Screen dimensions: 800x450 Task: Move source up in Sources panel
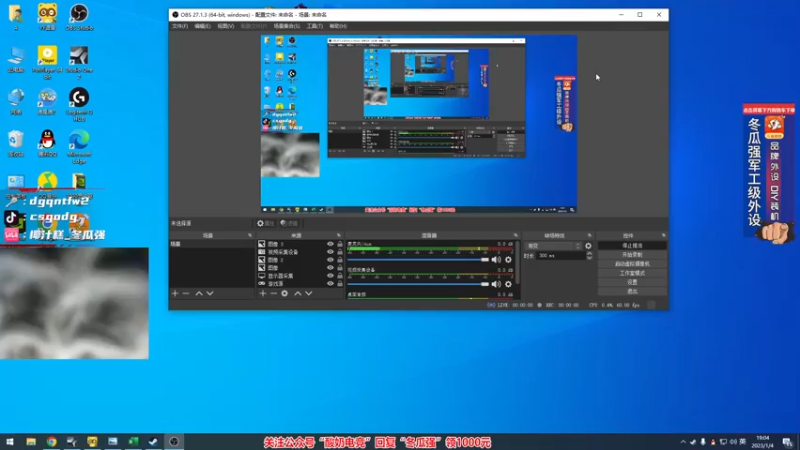pos(298,293)
